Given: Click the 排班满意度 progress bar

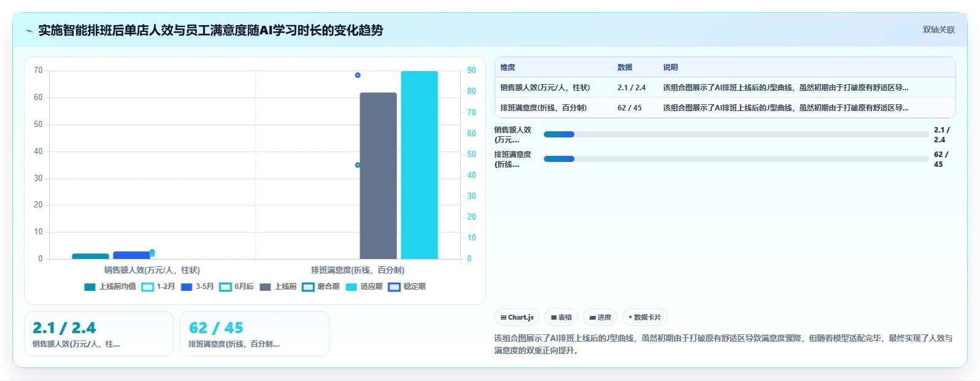Looking at the screenshot, I should tap(736, 159).
